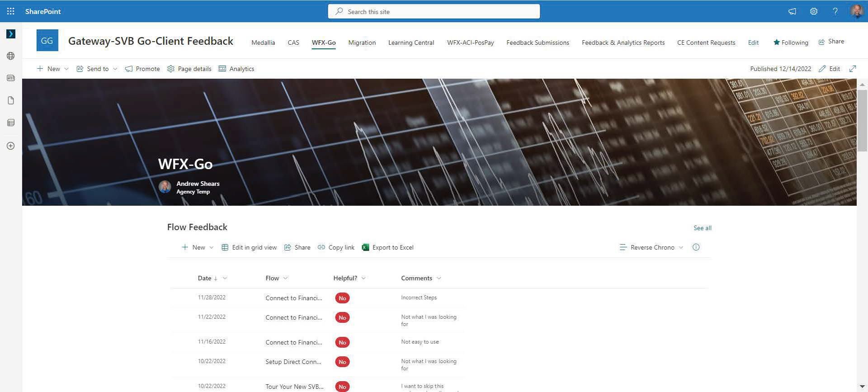
Task: Open the 11/22/2022 Connect to Financi... item
Action: pyautogui.click(x=294, y=317)
